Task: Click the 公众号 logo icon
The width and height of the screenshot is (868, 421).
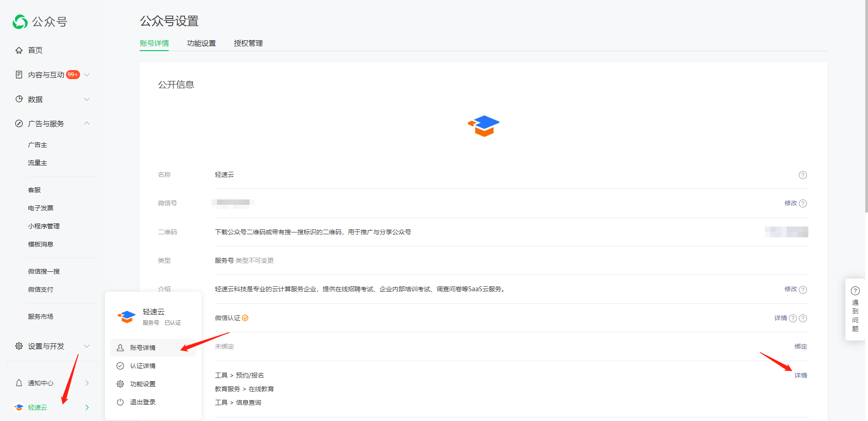Action: click(x=20, y=22)
